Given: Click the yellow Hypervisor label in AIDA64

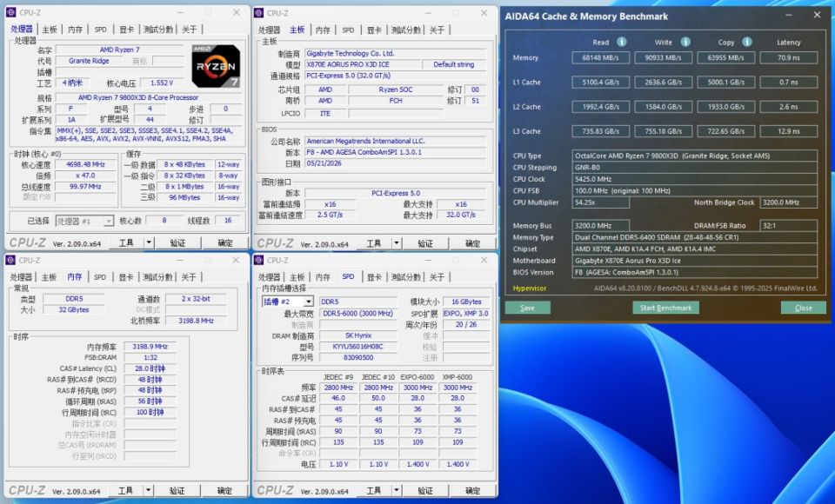Looking at the screenshot, I should click(530, 288).
